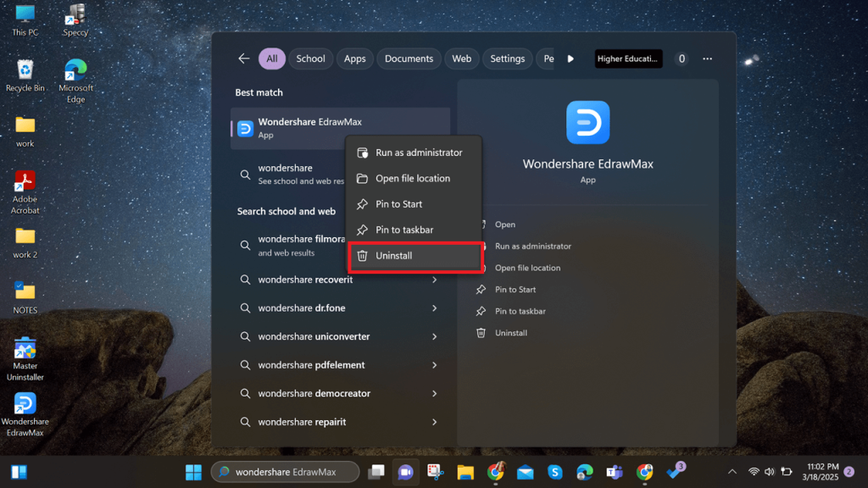Open Adobe Acrobat desktop shortcut
The width and height of the screenshot is (868, 488).
pyautogui.click(x=25, y=192)
